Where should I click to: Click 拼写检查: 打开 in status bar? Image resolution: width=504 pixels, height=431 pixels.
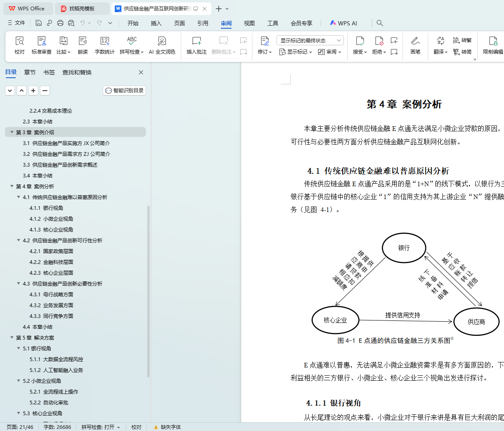(101, 427)
